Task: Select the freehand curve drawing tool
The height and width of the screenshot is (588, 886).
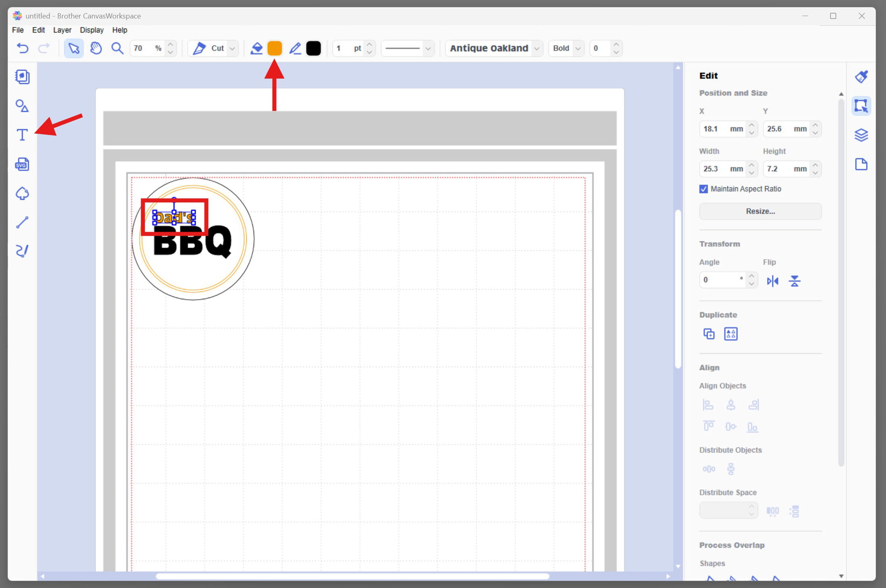Action: click(22, 251)
